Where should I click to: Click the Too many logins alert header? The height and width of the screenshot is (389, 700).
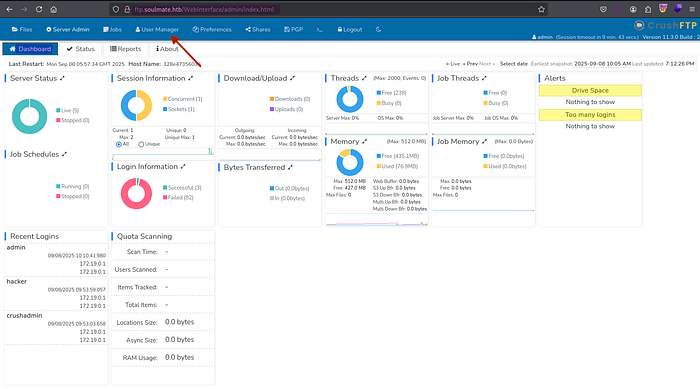[590, 115]
